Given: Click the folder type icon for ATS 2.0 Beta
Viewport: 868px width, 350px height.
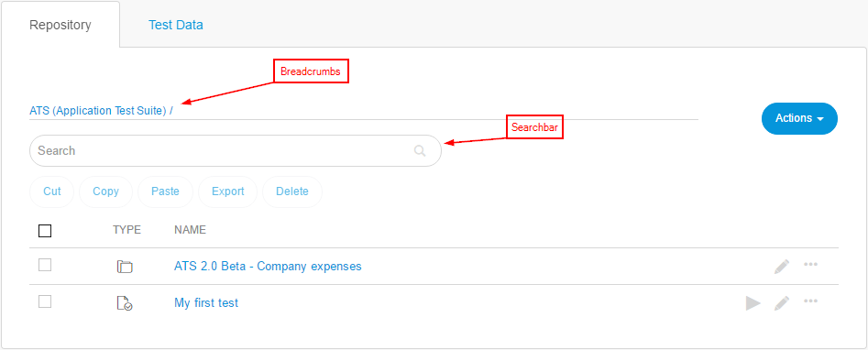Looking at the screenshot, I should point(125,267).
